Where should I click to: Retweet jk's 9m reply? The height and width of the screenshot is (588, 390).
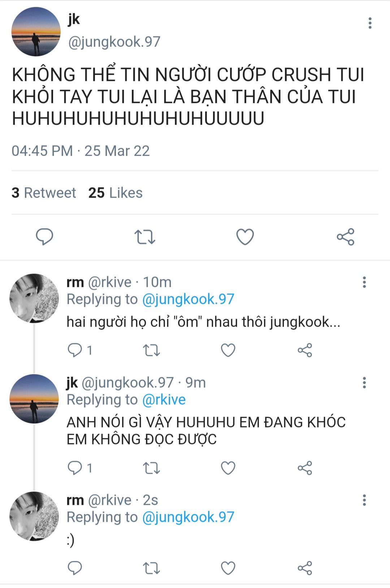pyautogui.click(x=151, y=468)
